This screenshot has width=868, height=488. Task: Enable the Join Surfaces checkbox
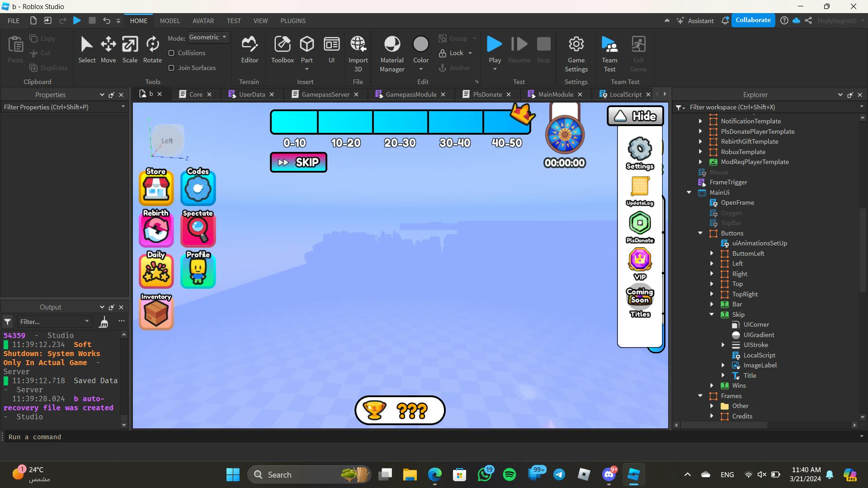click(x=171, y=68)
